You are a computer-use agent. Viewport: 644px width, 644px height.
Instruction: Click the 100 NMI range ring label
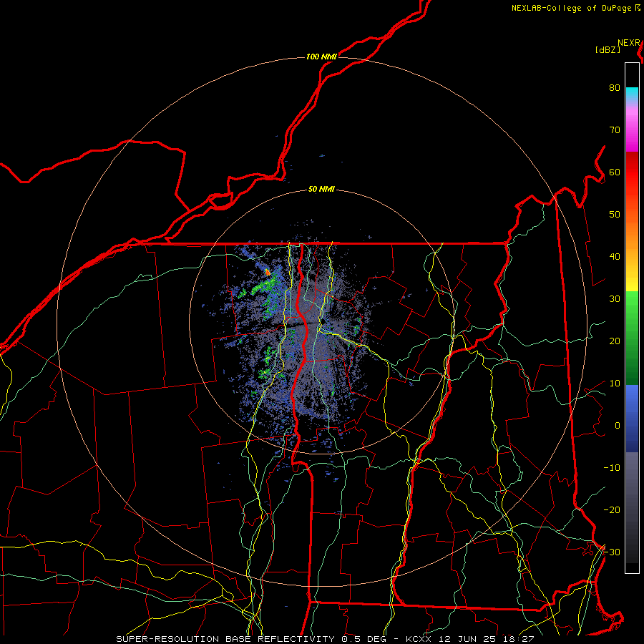tap(321, 57)
